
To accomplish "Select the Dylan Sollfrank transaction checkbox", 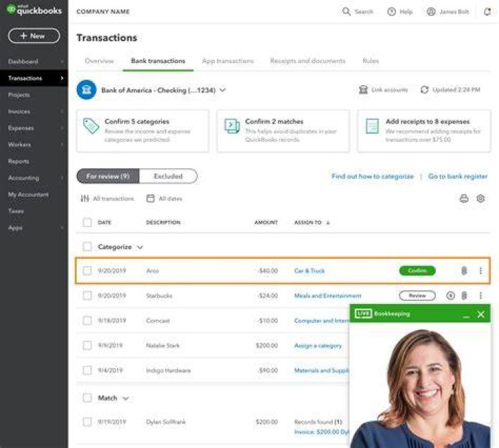I will (x=87, y=422).
